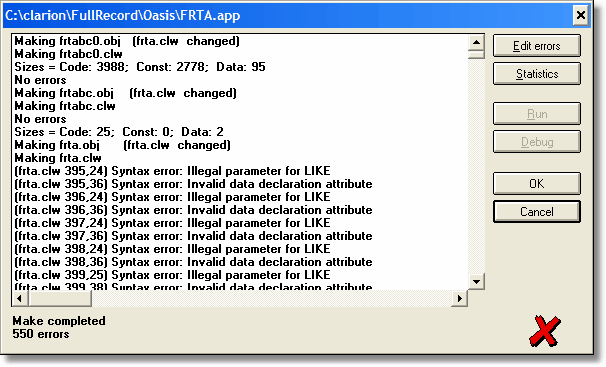606x367 pixels.
Task: Select line 'Making frta.clw'
Action: click(58, 158)
